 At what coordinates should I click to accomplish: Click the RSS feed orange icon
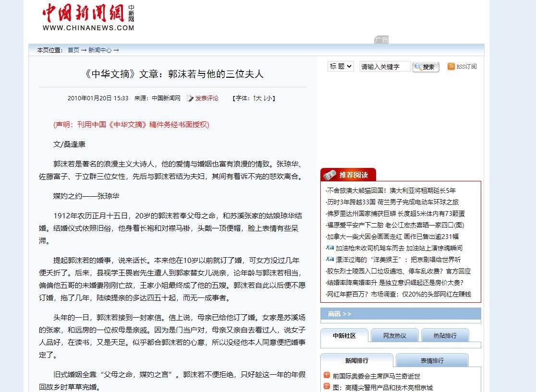pos(451,66)
